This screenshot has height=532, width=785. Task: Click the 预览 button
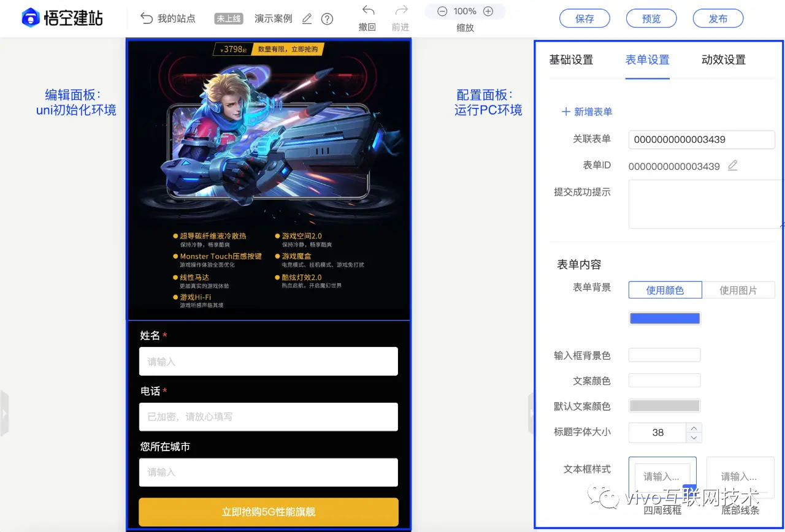(651, 18)
